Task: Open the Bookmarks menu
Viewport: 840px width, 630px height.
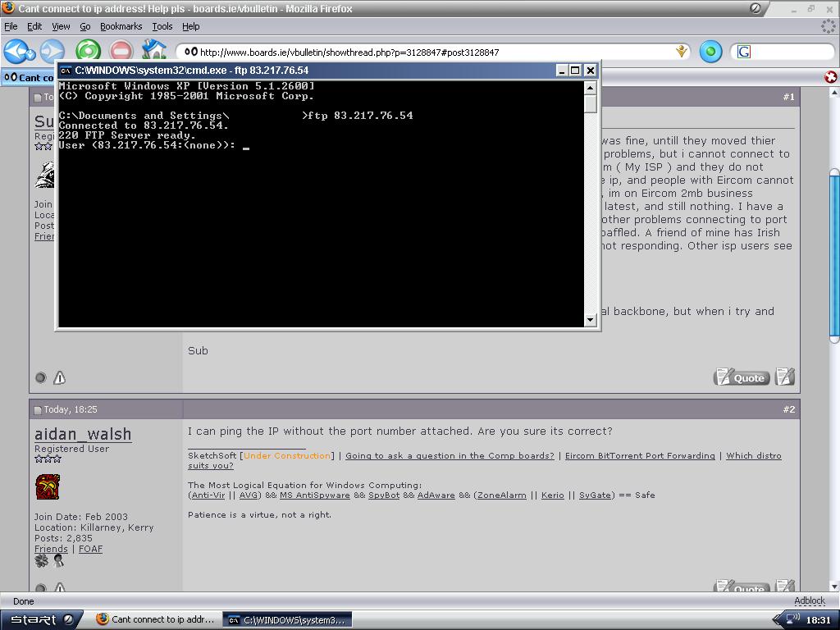Action: click(121, 26)
